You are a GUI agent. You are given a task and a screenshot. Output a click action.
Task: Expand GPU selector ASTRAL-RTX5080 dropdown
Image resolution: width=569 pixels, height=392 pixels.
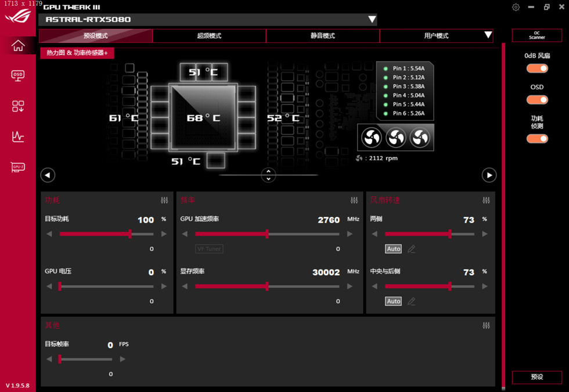click(x=372, y=19)
